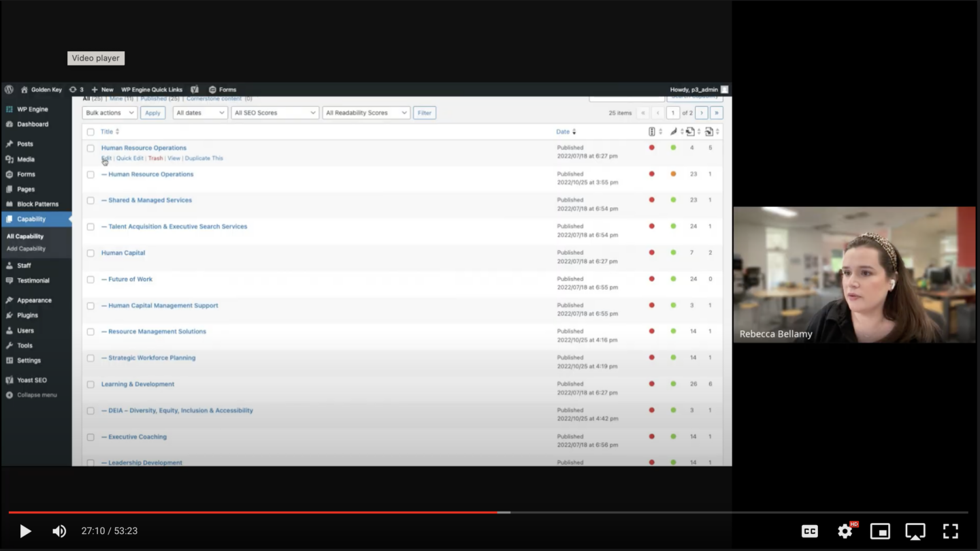Open the AirPlay casting icon
The image size is (980, 551).
click(x=915, y=531)
